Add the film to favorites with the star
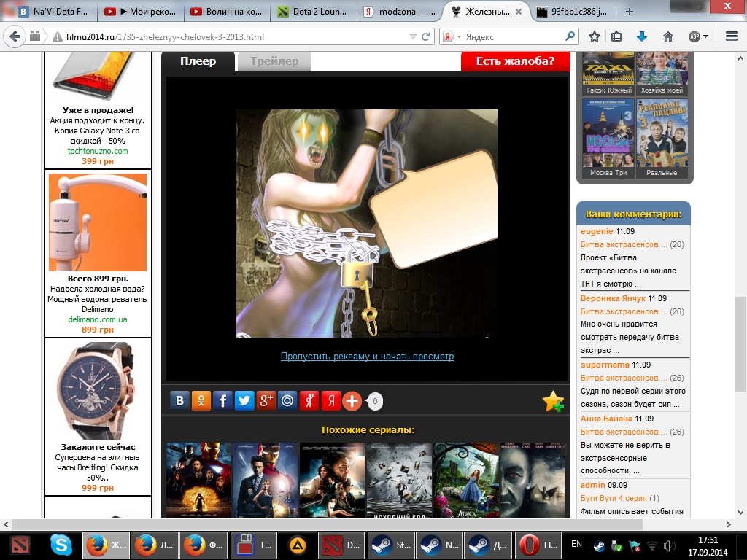Image resolution: width=747 pixels, height=560 pixels. (x=553, y=401)
